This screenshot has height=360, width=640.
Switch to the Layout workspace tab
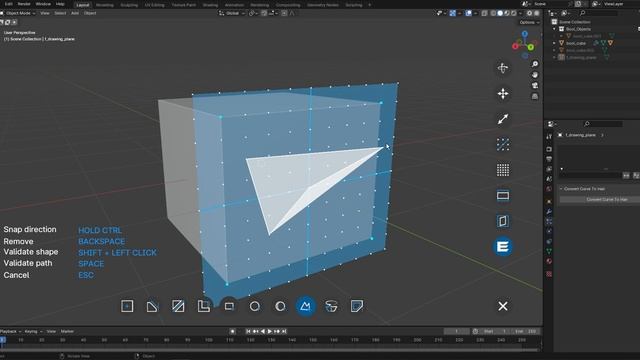(x=83, y=5)
